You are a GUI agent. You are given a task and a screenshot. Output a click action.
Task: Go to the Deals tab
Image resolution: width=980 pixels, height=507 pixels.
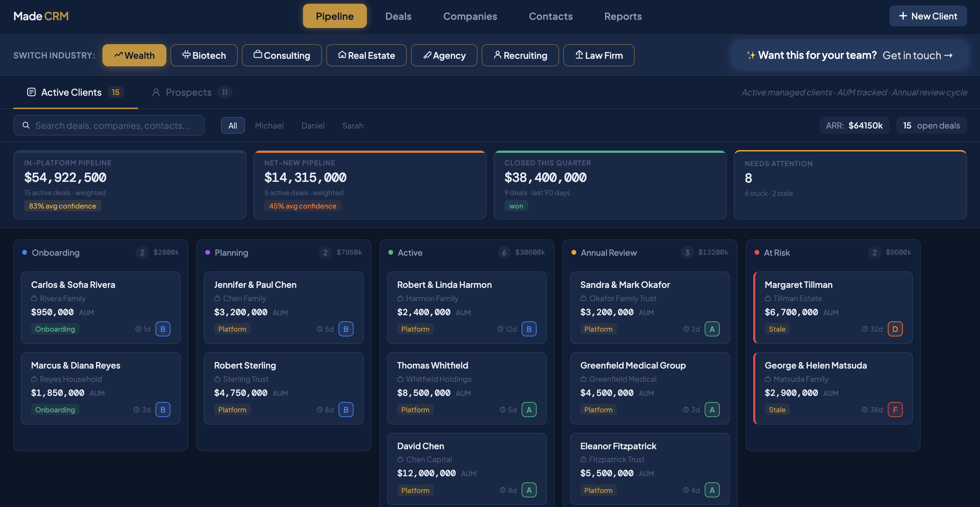[x=398, y=16]
